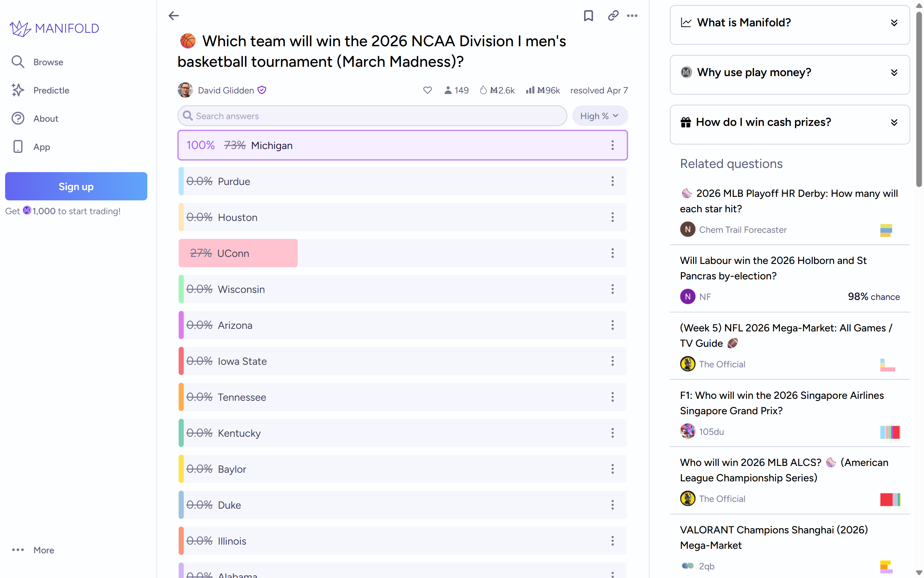
Task: Click the Sign up button
Action: [76, 186]
